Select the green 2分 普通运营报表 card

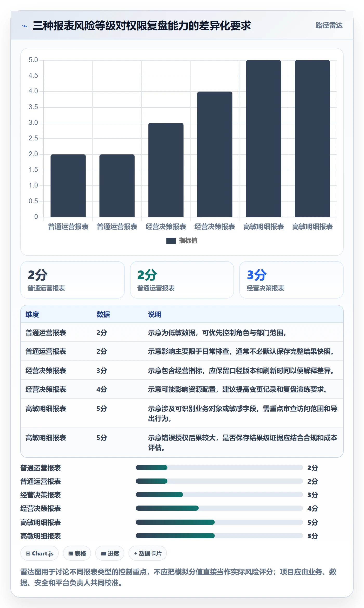(x=182, y=280)
